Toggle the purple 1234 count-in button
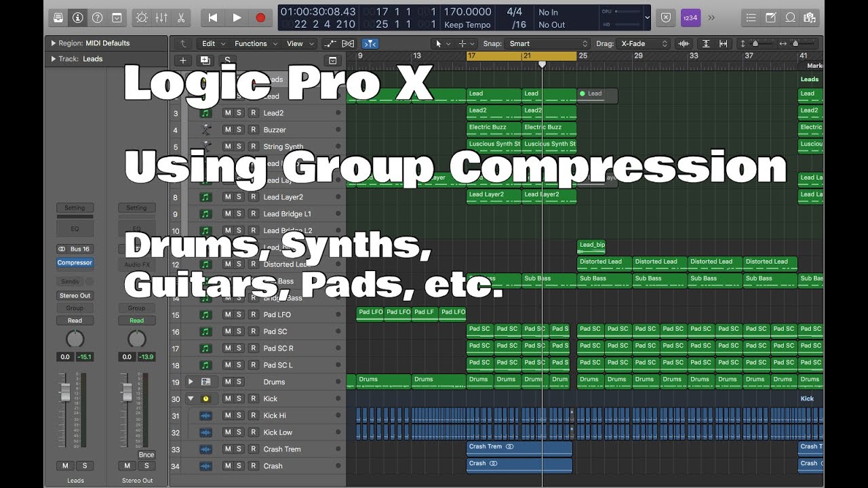 [x=690, y=18]
